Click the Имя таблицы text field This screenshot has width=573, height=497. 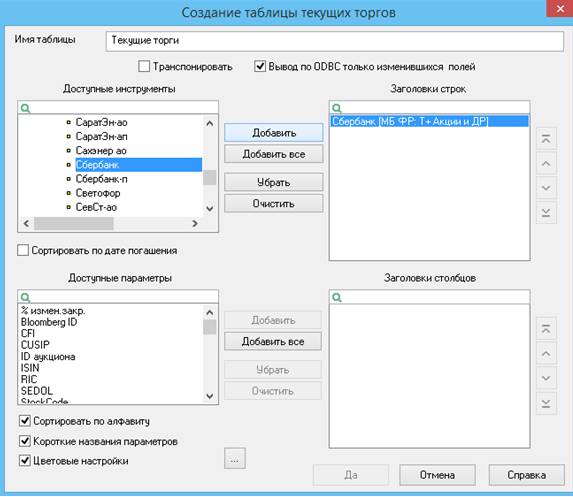335,41
